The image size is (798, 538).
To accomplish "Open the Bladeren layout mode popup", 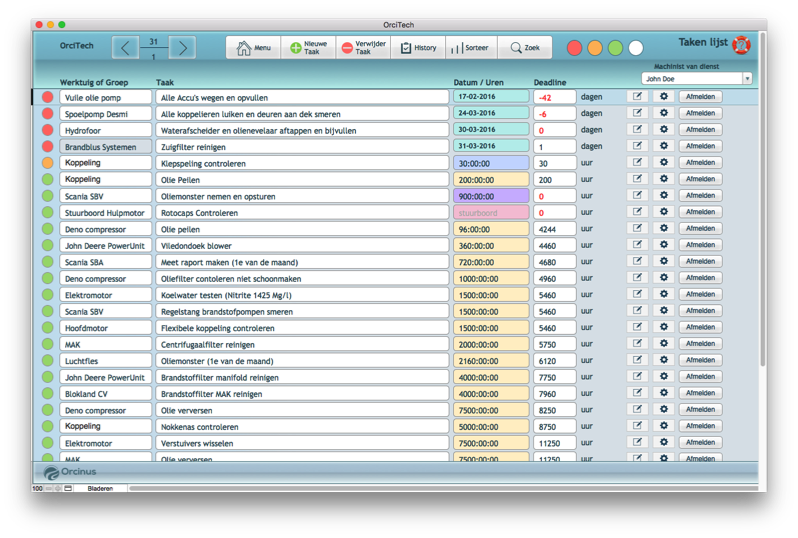I will coord(101,489).
